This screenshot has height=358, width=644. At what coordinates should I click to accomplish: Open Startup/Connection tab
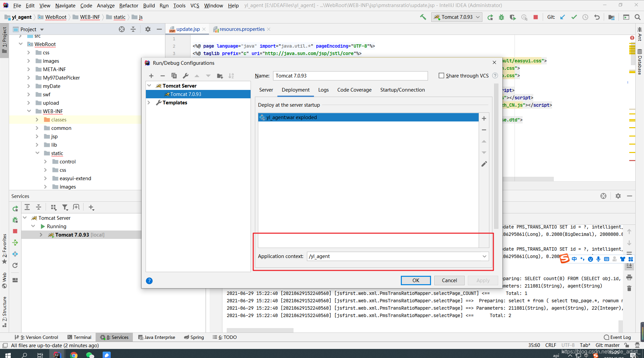(x=402, y=90)
